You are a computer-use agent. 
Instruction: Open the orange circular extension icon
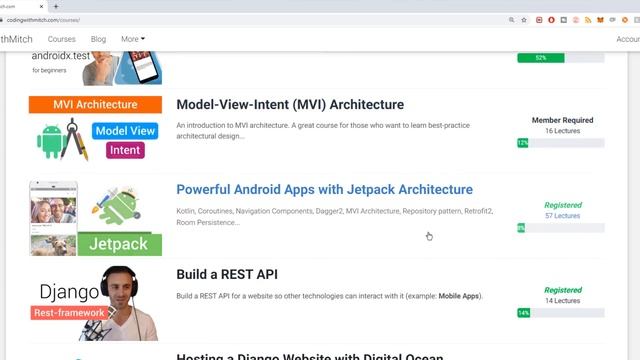[x=625, y=20]
